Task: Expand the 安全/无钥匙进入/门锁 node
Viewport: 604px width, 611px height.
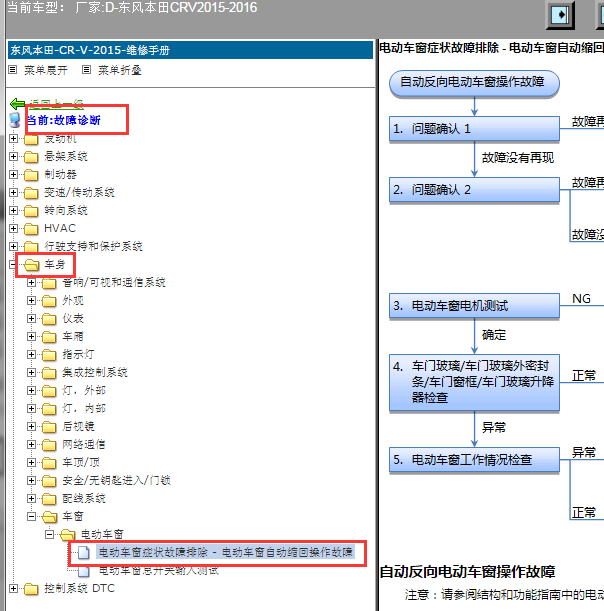Action: pyautogui.click(x=31, y=480)
